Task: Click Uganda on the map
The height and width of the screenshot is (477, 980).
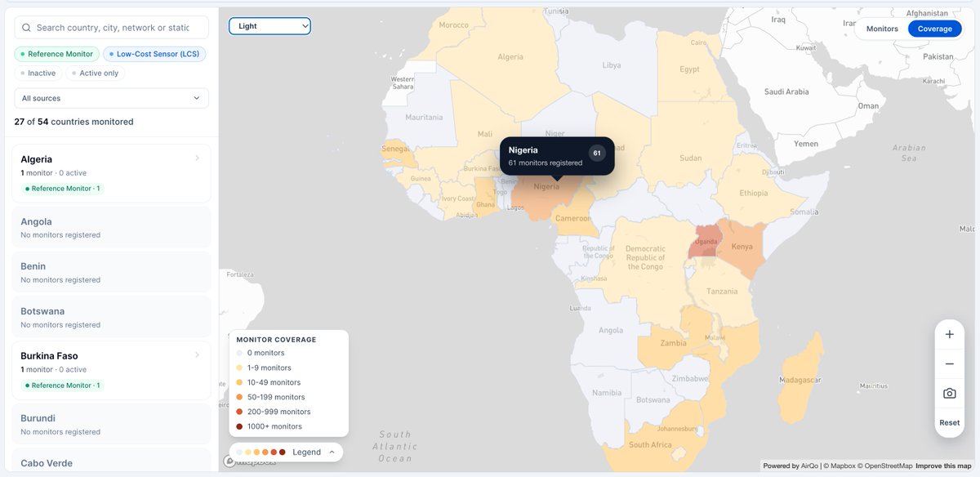Action: coord(704,243)
